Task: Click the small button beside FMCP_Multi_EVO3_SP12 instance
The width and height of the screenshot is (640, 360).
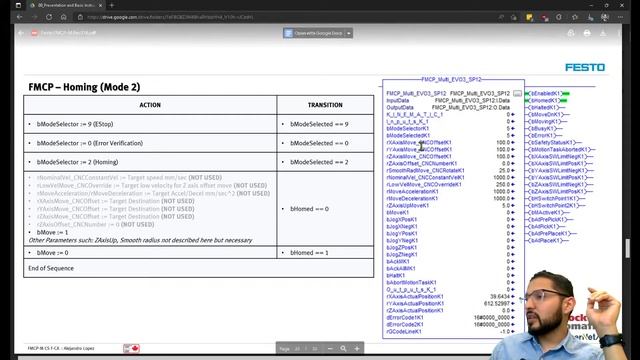Action: tap(517, 93)
